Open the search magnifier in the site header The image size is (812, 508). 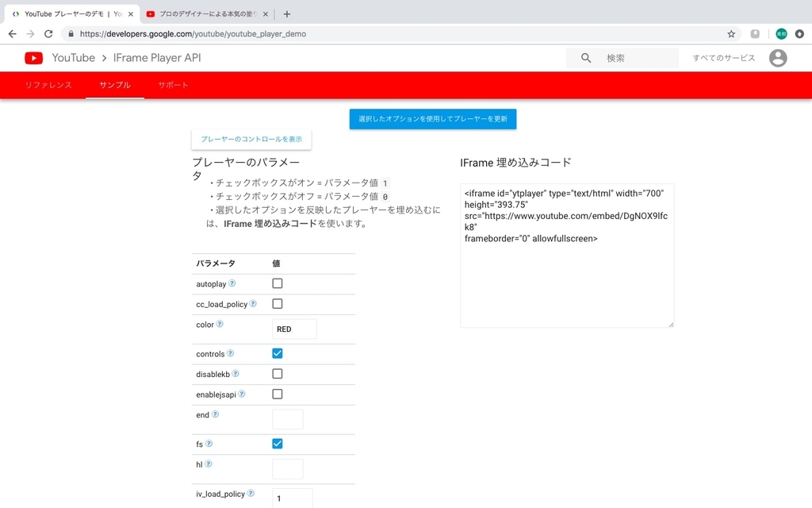(x=584, y=58)
